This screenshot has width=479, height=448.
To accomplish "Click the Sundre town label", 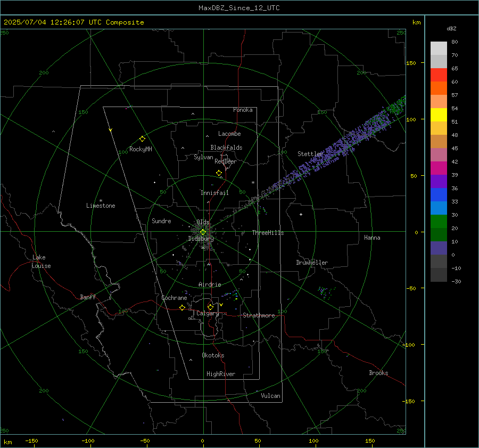I will [x=161, y=221].
